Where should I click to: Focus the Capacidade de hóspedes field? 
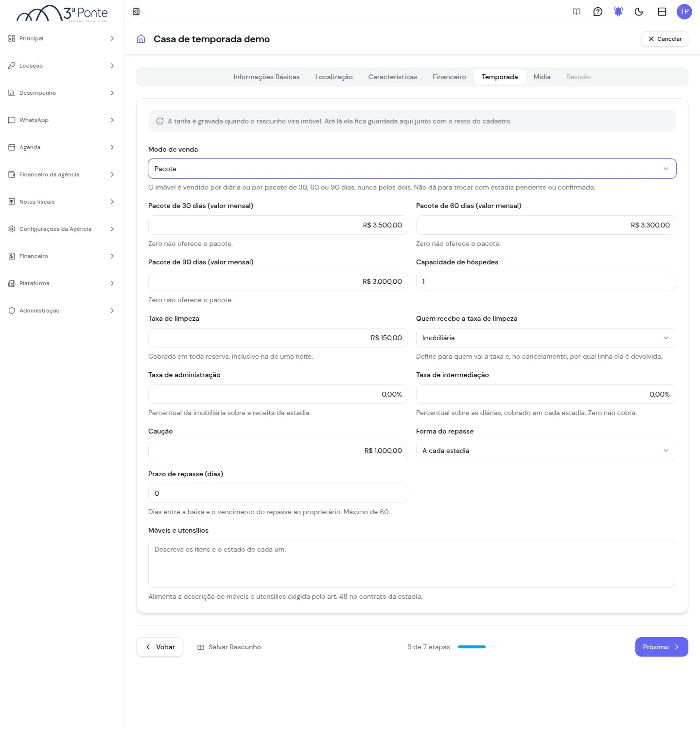546,281
